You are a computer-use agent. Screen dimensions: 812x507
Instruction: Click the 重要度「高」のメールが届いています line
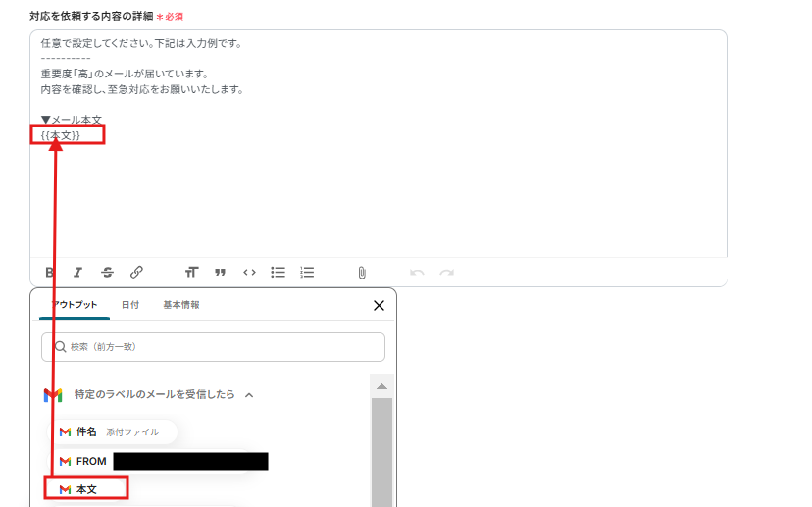(125, 75)
